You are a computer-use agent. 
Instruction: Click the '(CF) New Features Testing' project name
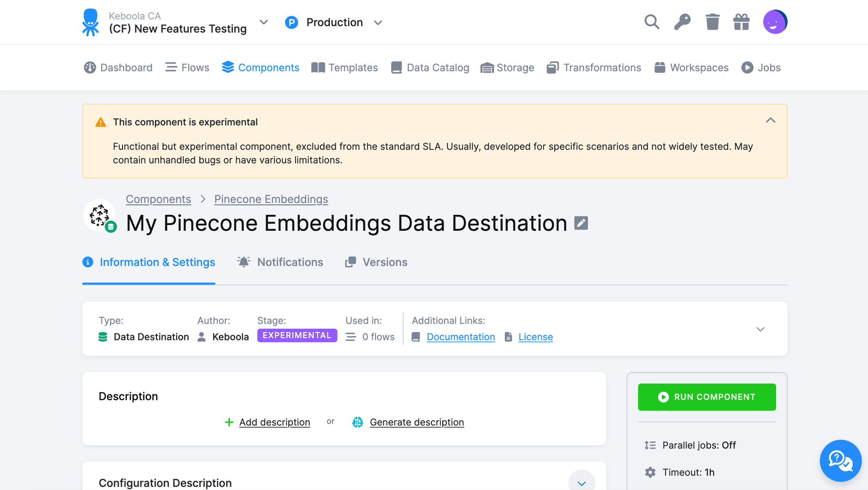178,29
